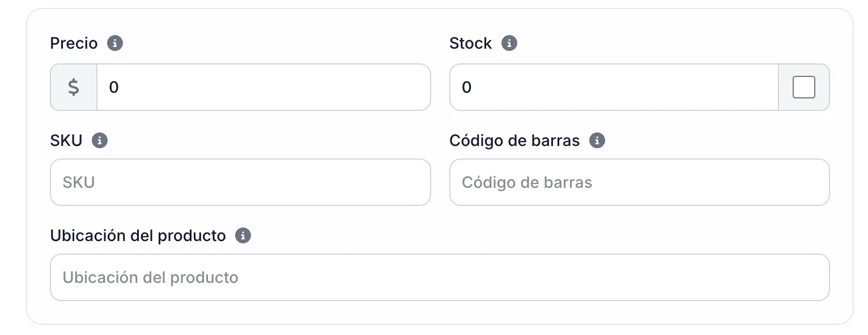Click the Stock field label

click(x=470, y=44)
